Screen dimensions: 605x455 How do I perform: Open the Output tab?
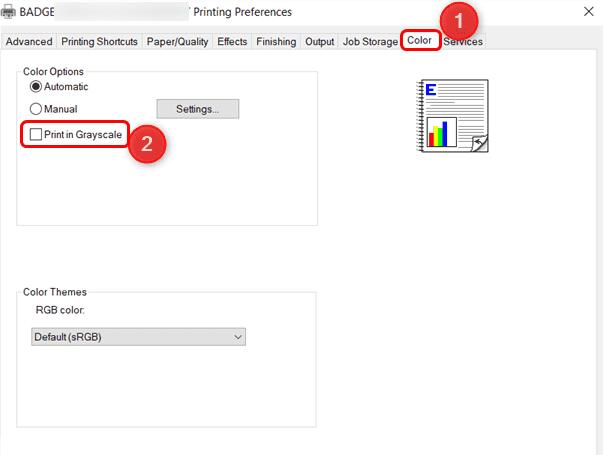click(320, 42)
